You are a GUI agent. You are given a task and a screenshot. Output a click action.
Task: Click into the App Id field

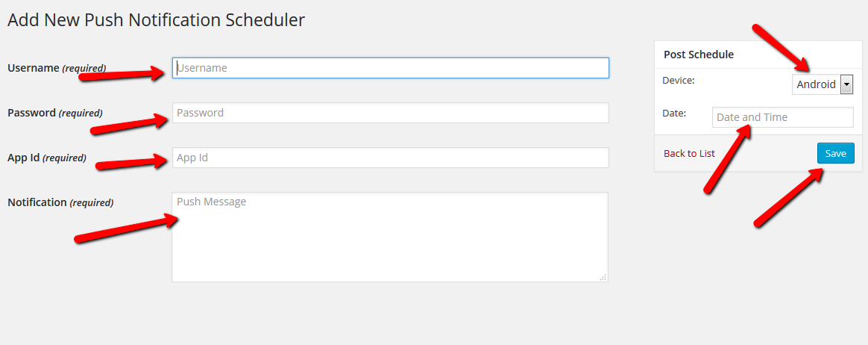tap(390, 158)
